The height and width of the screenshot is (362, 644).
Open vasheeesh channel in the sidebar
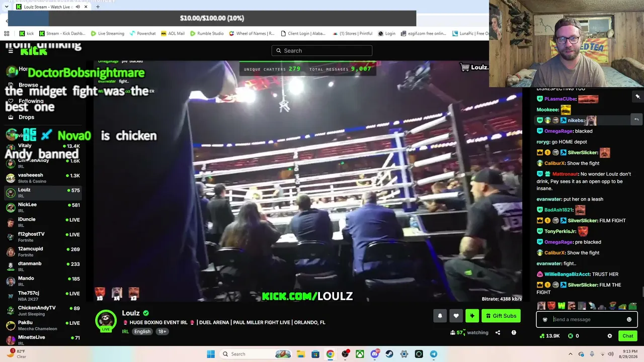pyautogui.click(x=43, y=178)
